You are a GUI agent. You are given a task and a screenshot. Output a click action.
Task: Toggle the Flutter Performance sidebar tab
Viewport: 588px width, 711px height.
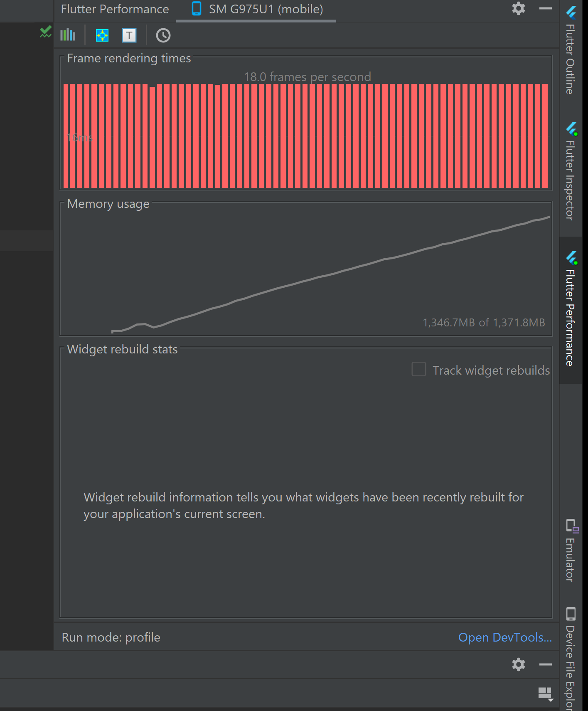coord(571,316)
